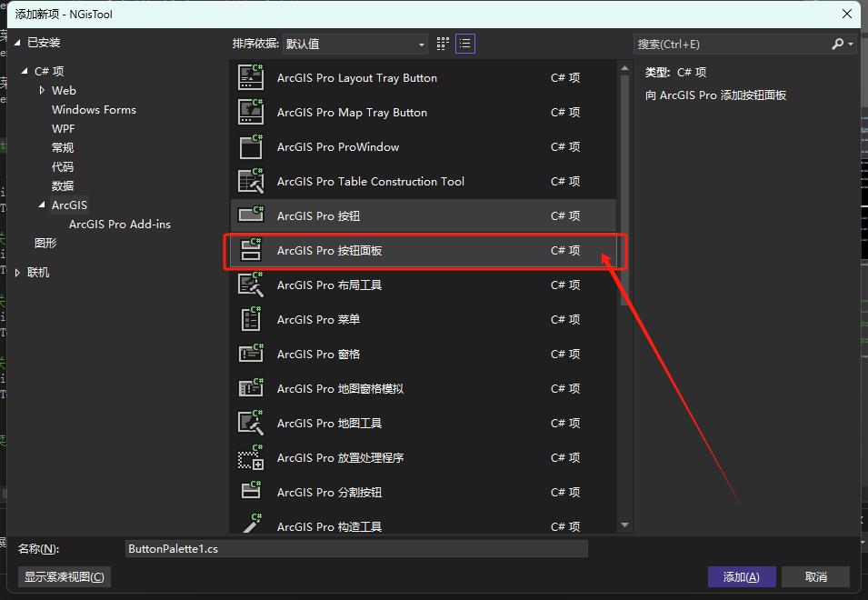
Task: Select ArcGIS Pro Map Tray Button text
Action: point(352,113)
